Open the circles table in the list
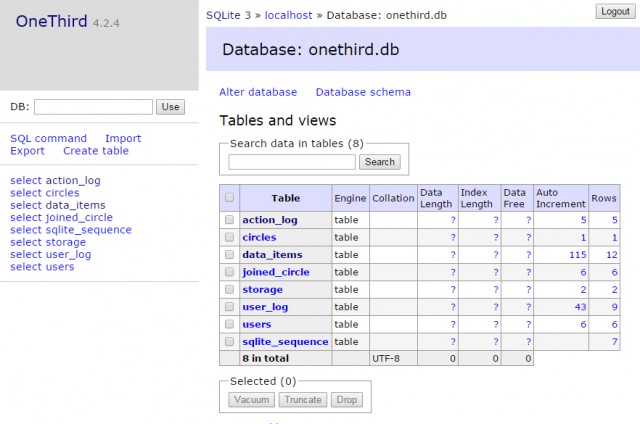Screen dimensions: 640x424 point(258,237)
